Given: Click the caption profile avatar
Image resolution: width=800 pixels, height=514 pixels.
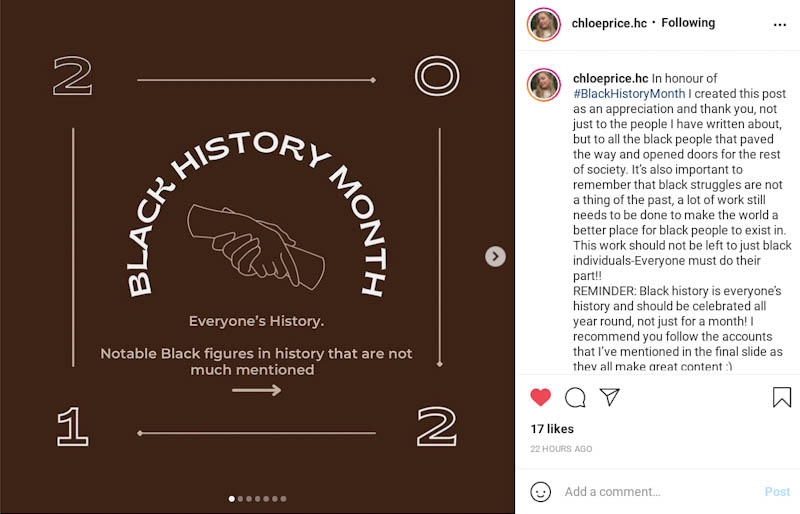Looking at the screenshot, I should pos(544,85).
